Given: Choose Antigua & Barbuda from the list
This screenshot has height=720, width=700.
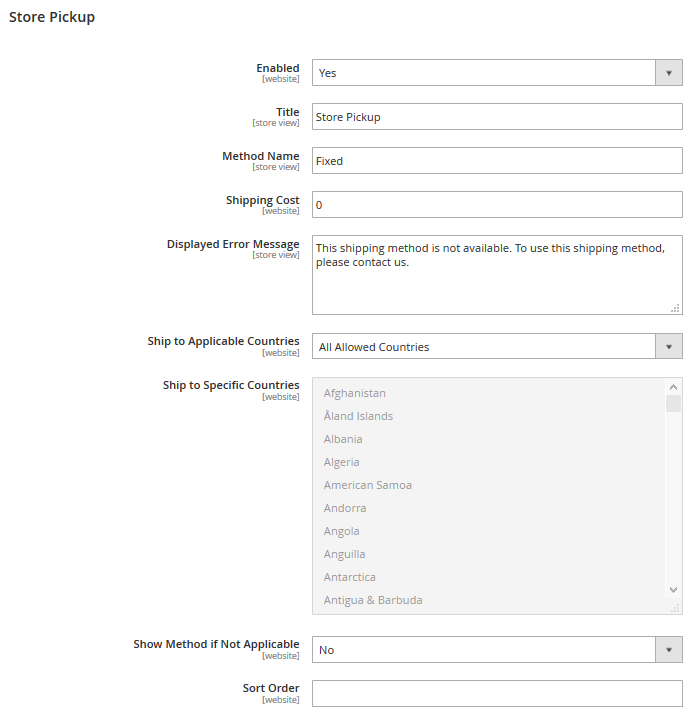Looking at the screenshot, I should pyautogui.click(x=373, y=600).
